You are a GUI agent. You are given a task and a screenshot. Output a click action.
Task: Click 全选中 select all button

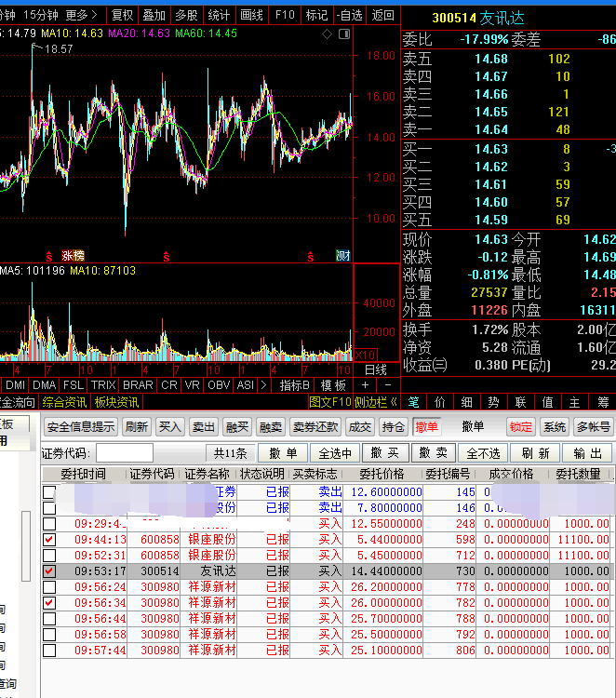tap(335, 453)
